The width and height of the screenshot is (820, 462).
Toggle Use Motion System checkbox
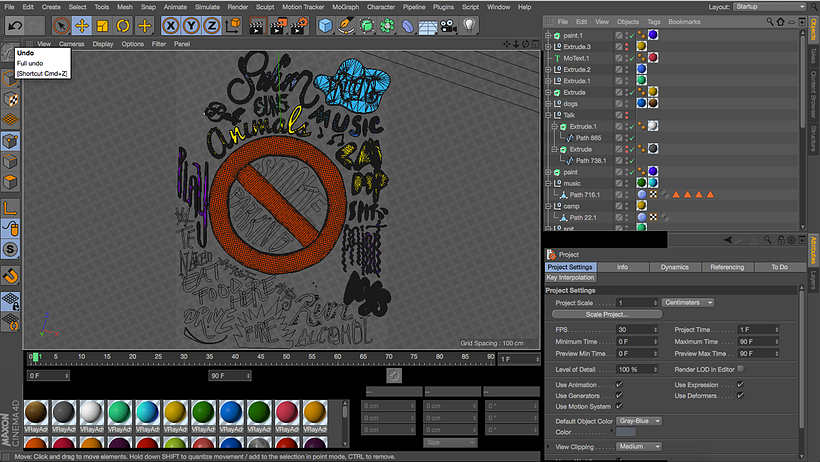619,407
